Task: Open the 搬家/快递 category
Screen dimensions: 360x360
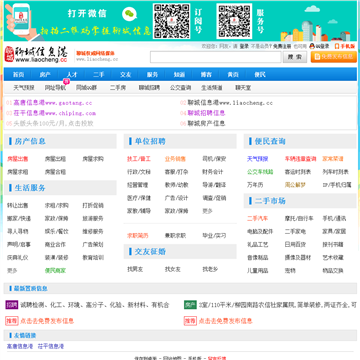Action: tap(19, 219)
